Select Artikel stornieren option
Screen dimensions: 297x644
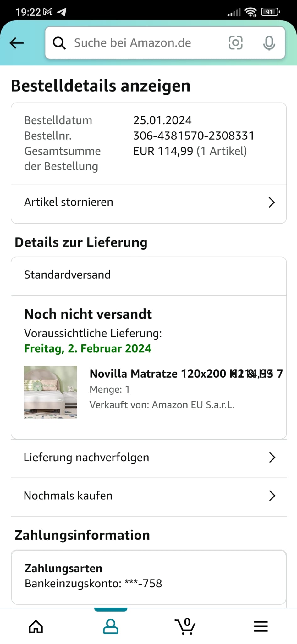(69, 202)
